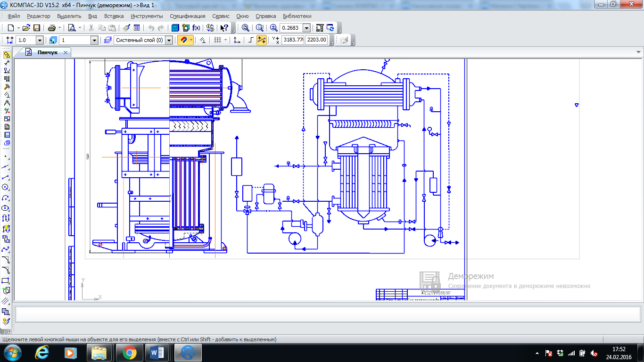644x362 pixels.
Task: Click the Layers manager stacked sheets icon
Action: tap(108, 40)
